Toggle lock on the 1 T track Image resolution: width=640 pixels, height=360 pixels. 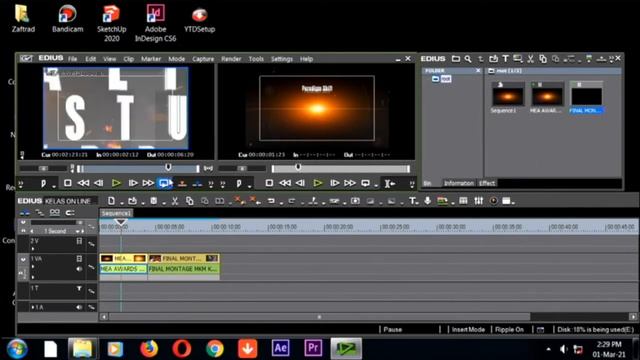coord(91,291)
